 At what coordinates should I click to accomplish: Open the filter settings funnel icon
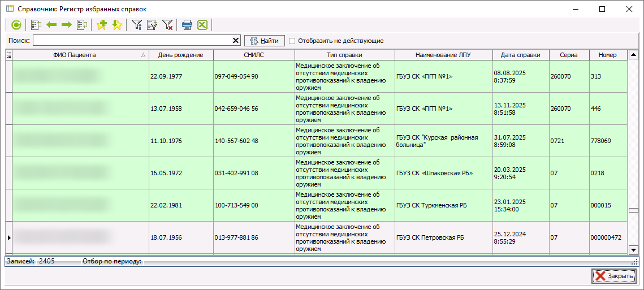tap(137, 25)
